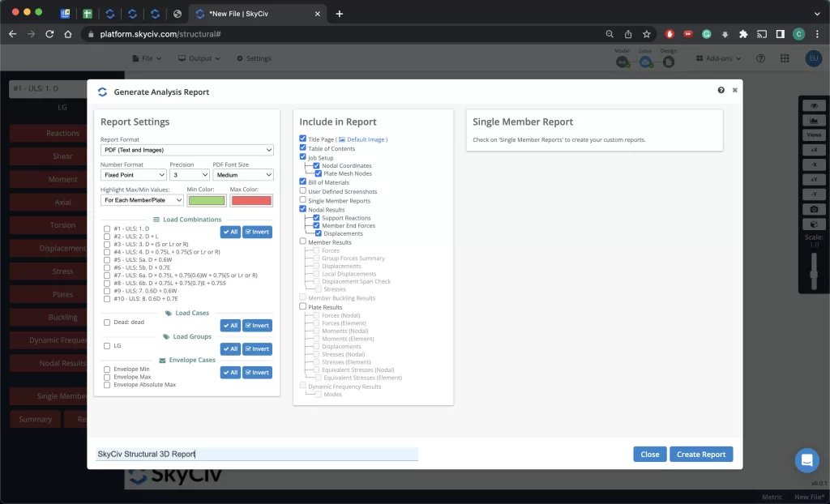
Task: Click the Scale slider handle
Action: click(x=814, y=275)
